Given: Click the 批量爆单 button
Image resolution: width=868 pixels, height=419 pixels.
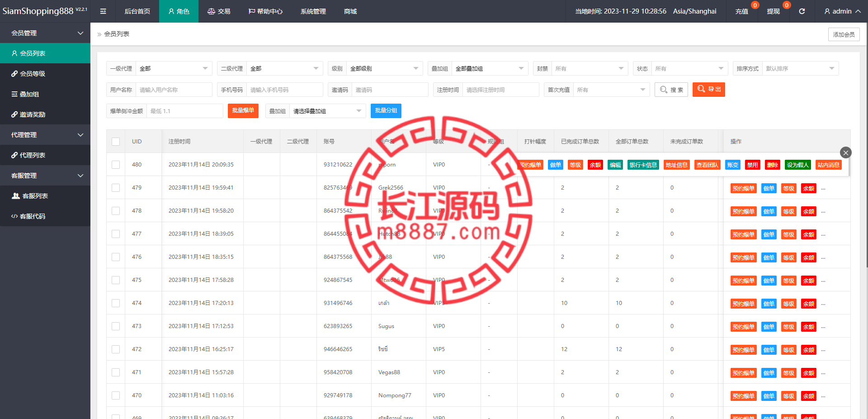Looking at the screenshot, I should 243,111.
